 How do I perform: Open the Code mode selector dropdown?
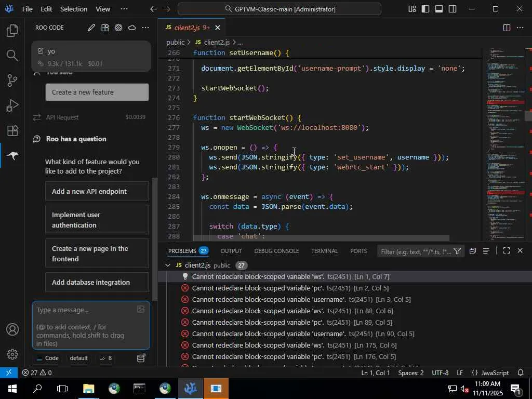coord(47,358)
